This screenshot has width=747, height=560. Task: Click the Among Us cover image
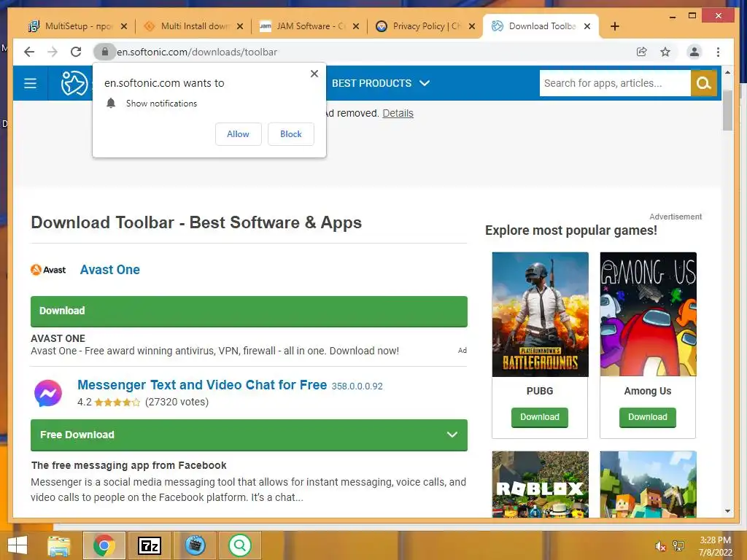coord(648,315)
